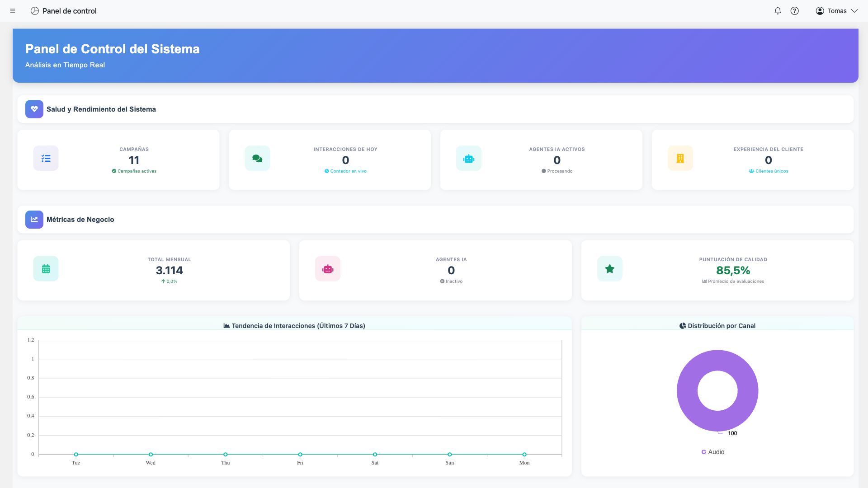The width and height of the screenshot is (868, 488).
Task: Open the Salud y Rendimiento heart icon
Action: pyautogui.click(x=34, y=109)
